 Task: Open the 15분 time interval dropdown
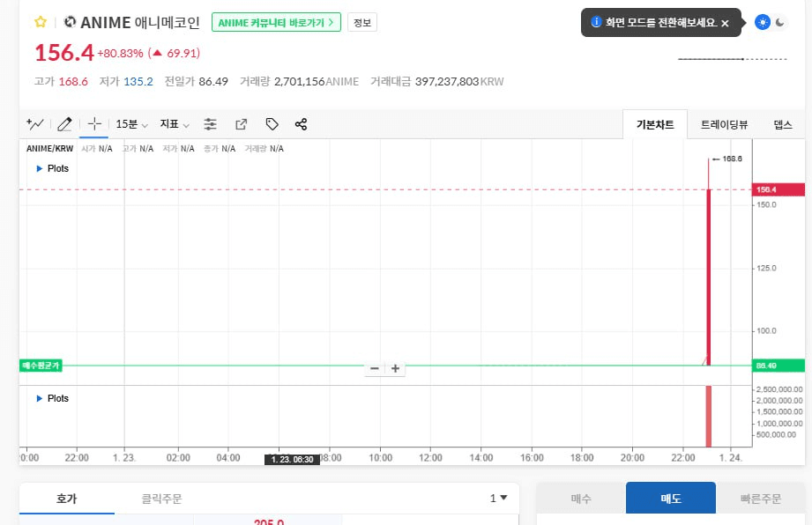[x=132, y=124]
